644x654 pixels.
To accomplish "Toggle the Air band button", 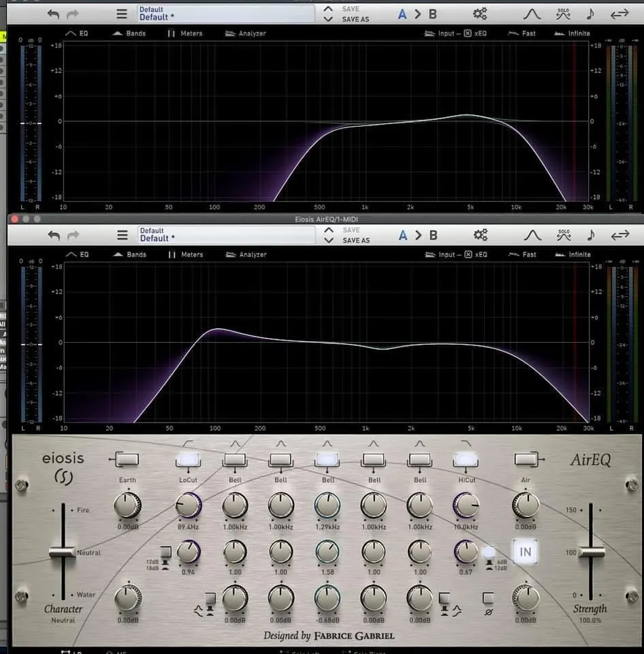I will (526, 460).
